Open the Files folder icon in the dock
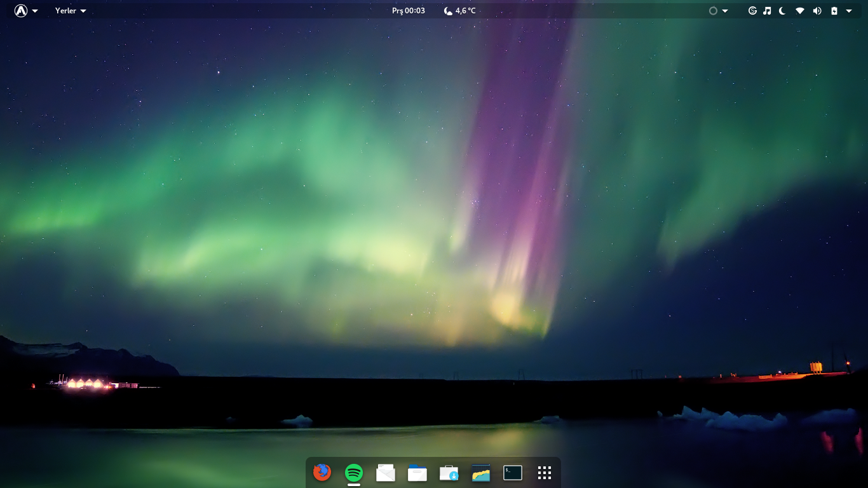868x488 pixels. (x=417, y=473)
